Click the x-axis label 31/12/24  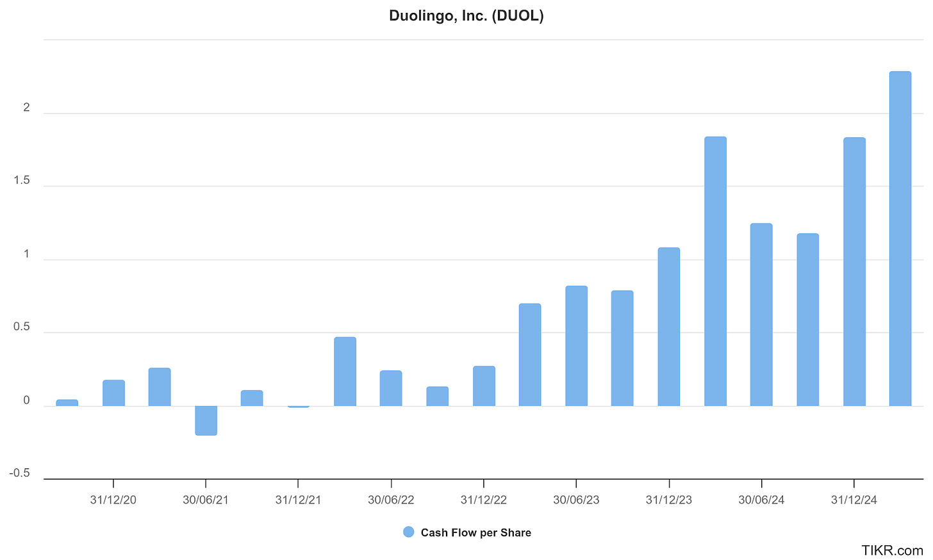point(854,500)
